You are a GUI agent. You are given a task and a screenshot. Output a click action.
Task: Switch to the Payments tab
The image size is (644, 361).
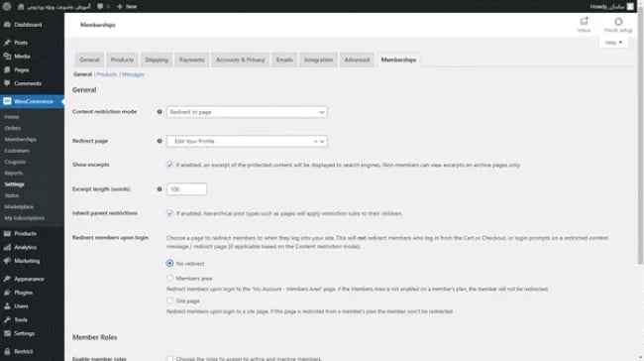tap(192, 60)
